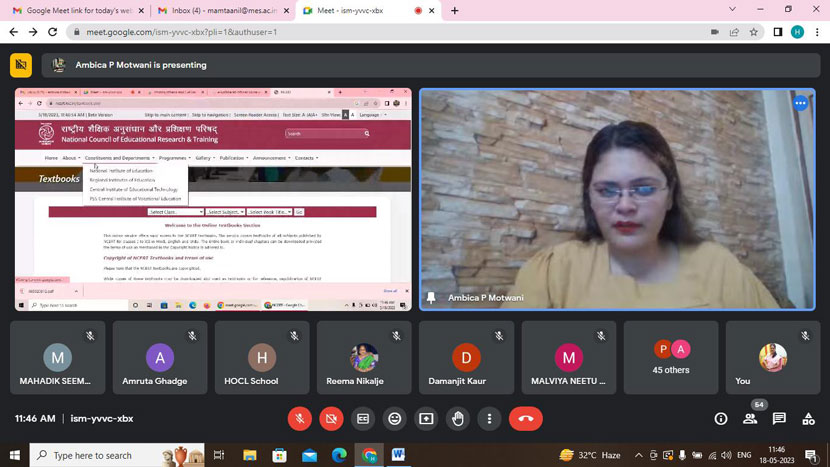Open options on Ambica P Motwani tile
This screenshot has width=830, height=467.
click(800, 103)
